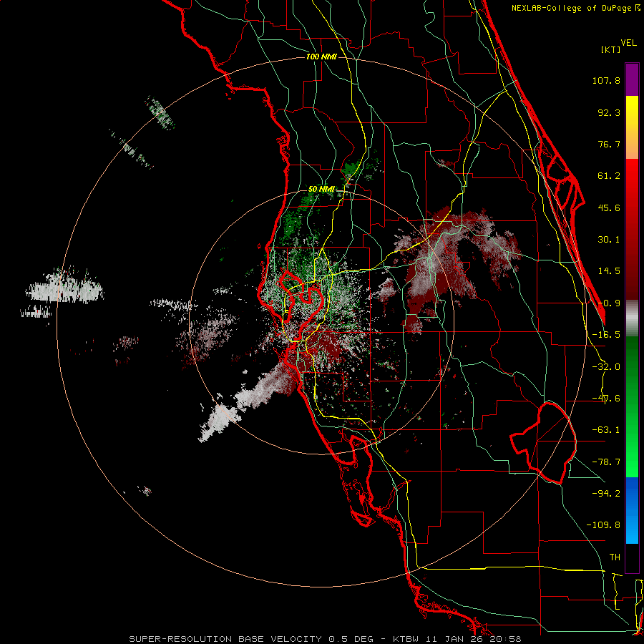Click the -63.1 legend value
The image size is (644, 644).
[606, 430]
